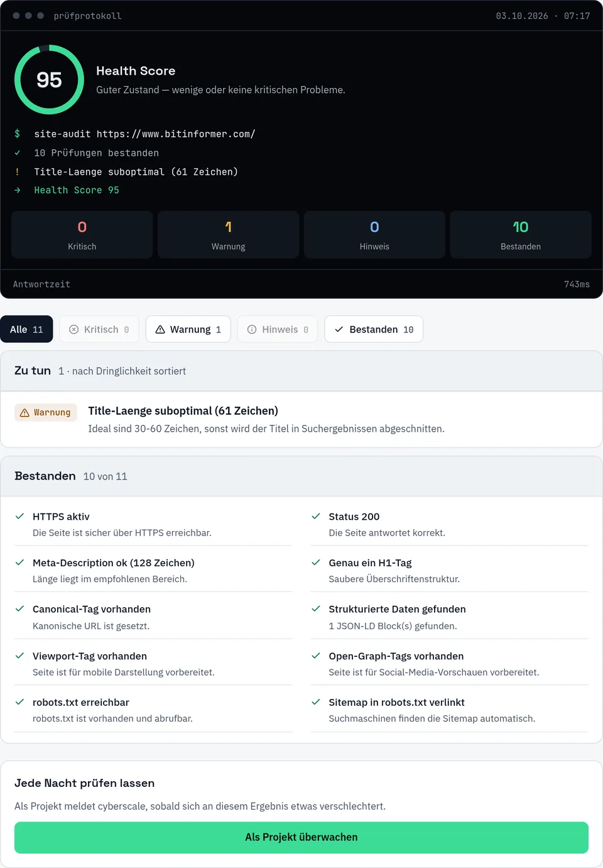Click the Jede Nacht prüfen lassen heading
This screenshot has width=603, height=868.
pos(84,783)
